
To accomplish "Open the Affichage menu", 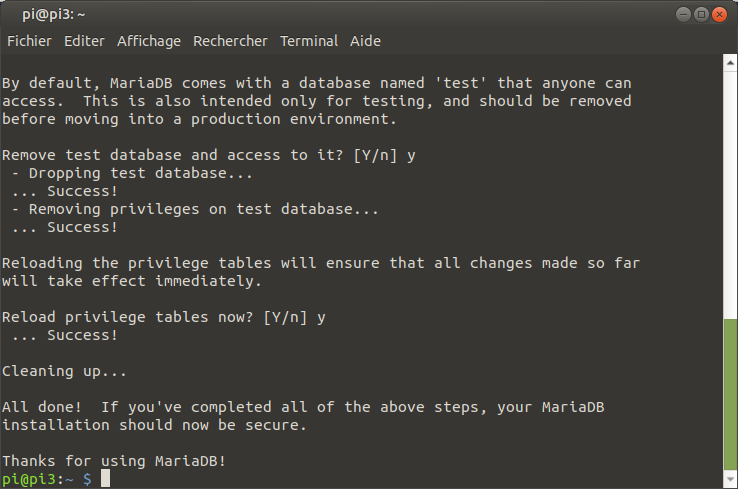I will (x=149, y=41).
